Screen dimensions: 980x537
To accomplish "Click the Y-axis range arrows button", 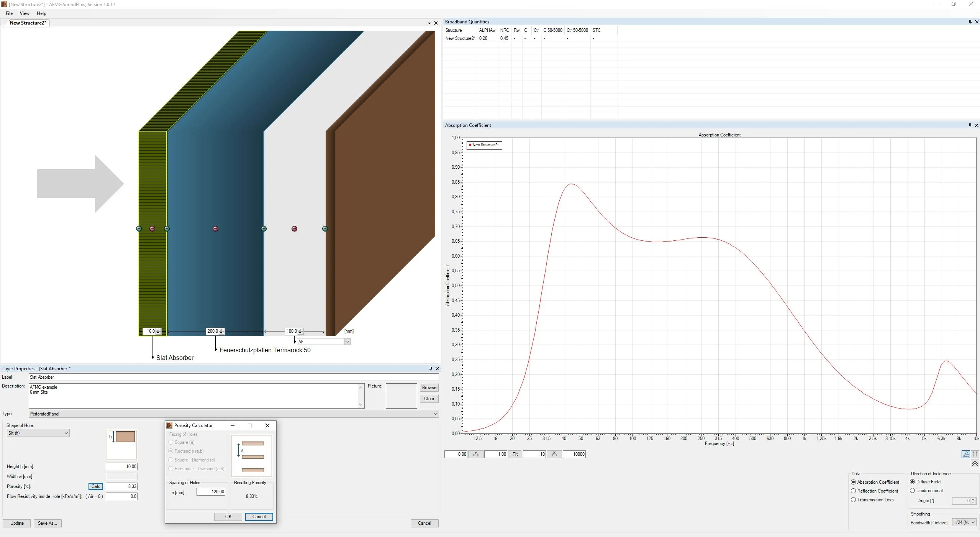I will pyautogui.click(x=475, y=454).
